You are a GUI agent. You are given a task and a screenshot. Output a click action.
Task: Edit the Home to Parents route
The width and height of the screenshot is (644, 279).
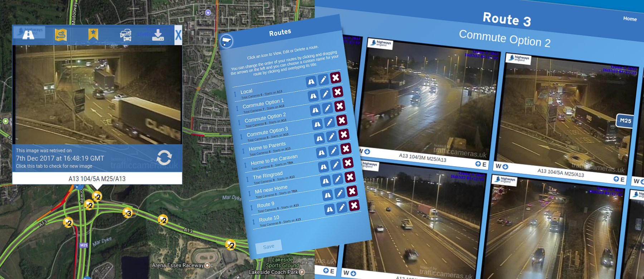[x=332, y=136]
